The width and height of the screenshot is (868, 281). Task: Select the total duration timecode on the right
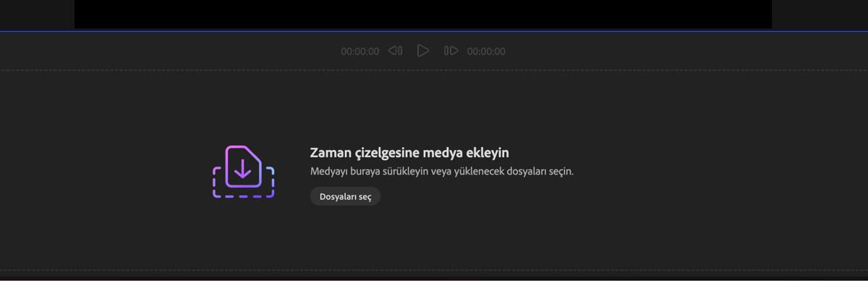(486, 51)
